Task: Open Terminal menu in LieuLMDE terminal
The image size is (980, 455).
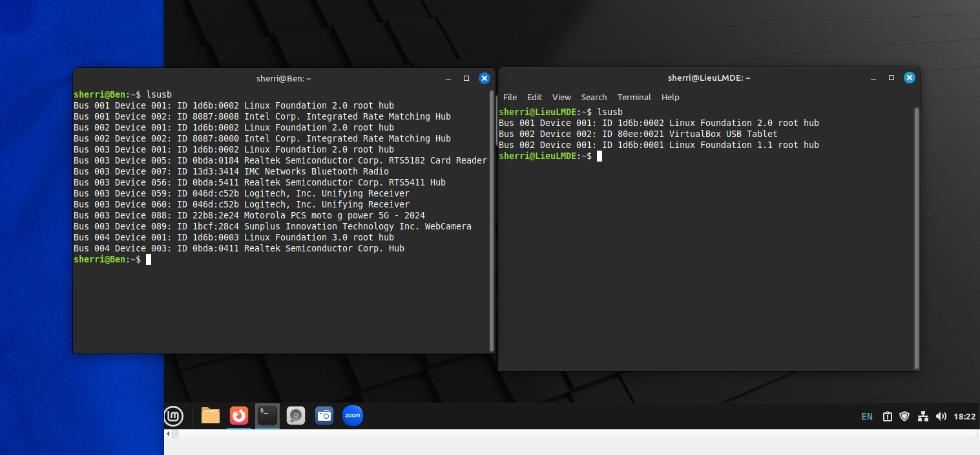Action: click(634, 98)
